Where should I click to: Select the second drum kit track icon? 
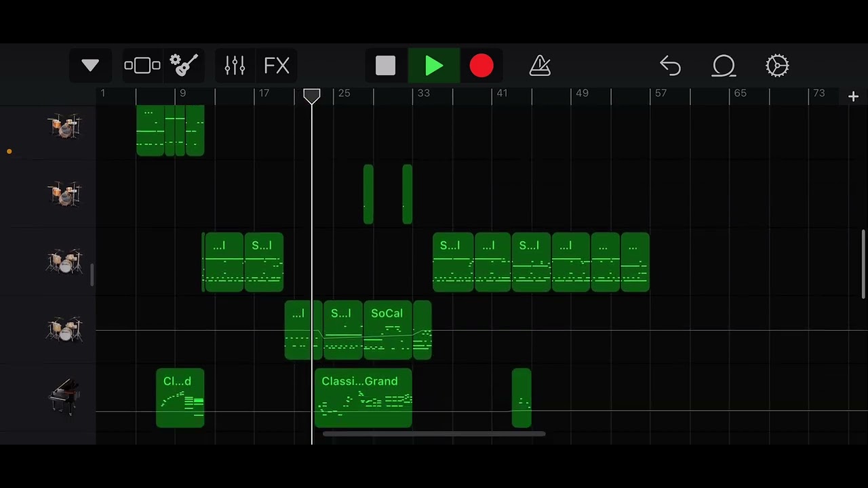[x=64, y=195]
